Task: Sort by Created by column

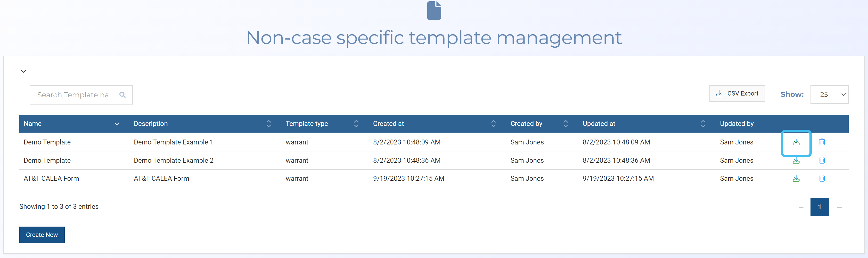Action: coord(566,124)
